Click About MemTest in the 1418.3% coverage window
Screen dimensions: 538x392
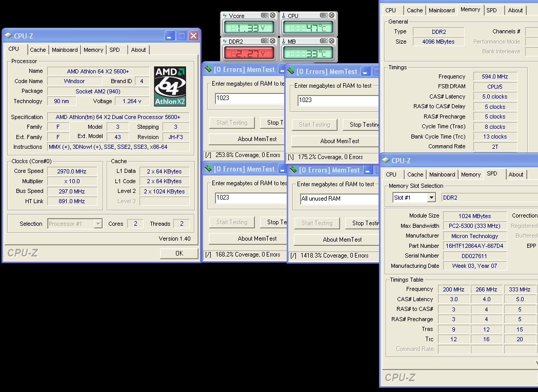pos(336,240)
